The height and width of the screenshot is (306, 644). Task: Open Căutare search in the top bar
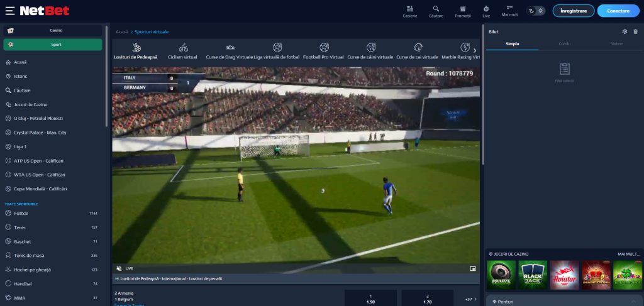(436, 11)
